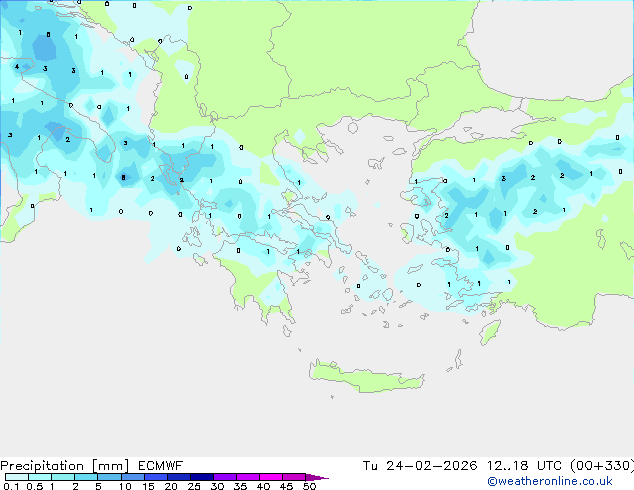The image size is (634, 490).
Task: Click the legend label '40'
Action: pos(263,486)
